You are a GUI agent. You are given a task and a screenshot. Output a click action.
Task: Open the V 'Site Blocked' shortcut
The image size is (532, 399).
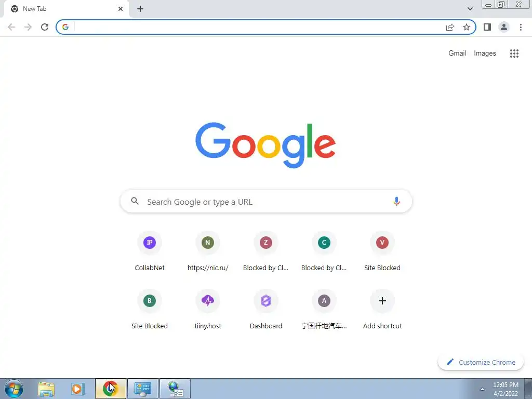(x=382, y=251)
